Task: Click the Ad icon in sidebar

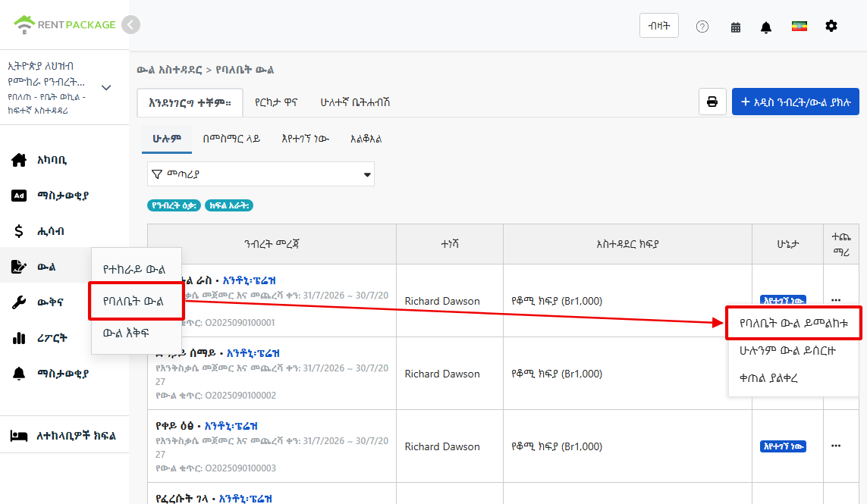Action: tap(19, 196)
